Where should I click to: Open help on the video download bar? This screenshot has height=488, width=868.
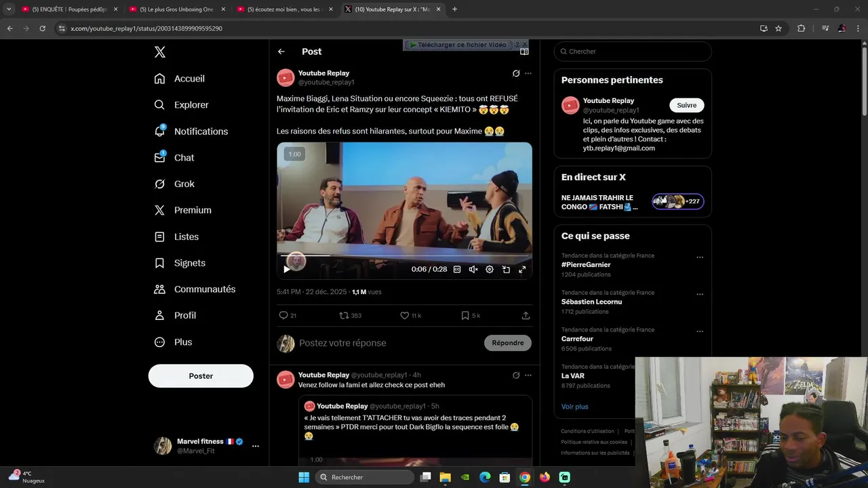(517, 44)
